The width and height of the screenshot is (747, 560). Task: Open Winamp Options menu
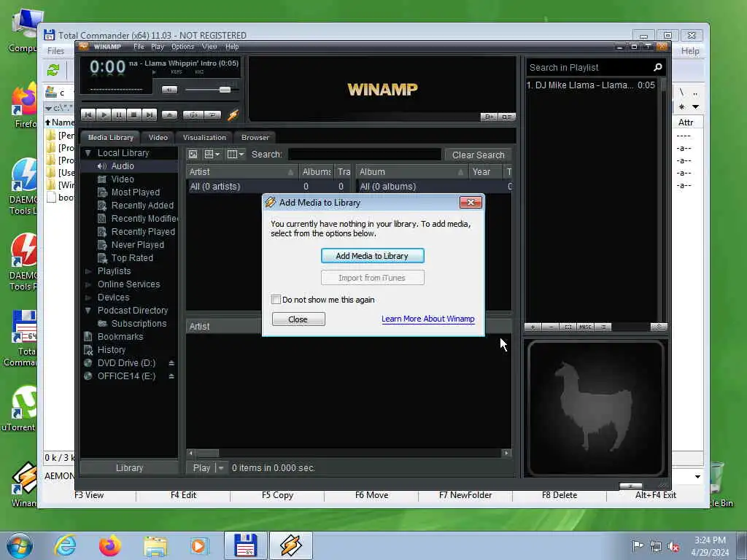click(x=182, y=47)
